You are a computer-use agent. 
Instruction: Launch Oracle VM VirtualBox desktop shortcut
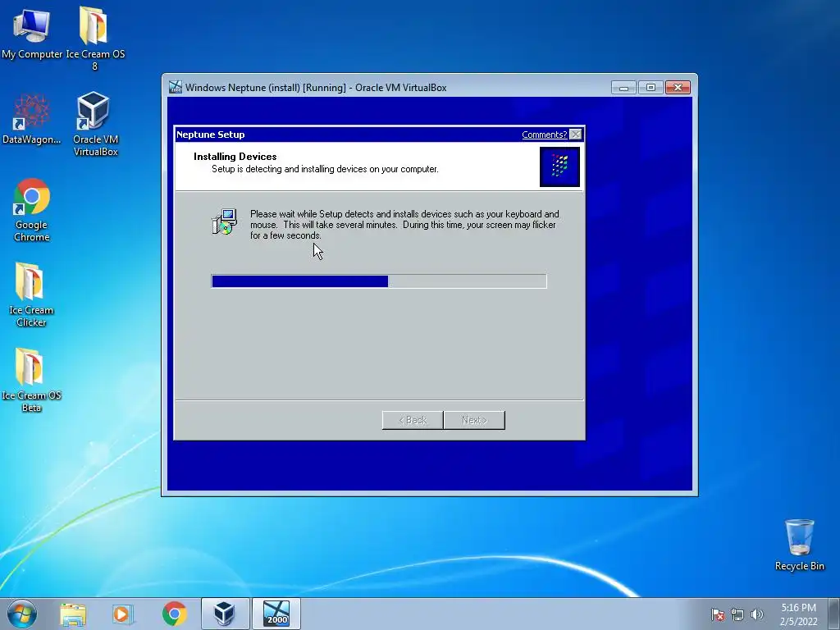click(95, 124)
